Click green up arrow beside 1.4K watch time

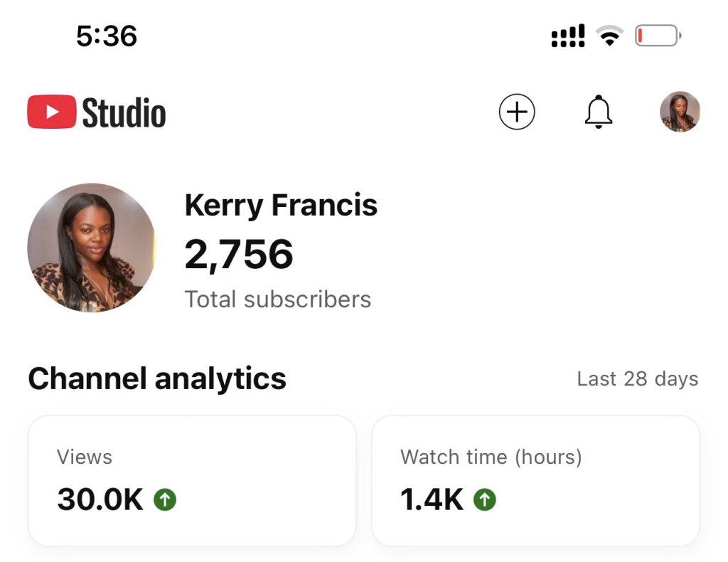click(485, 500)
